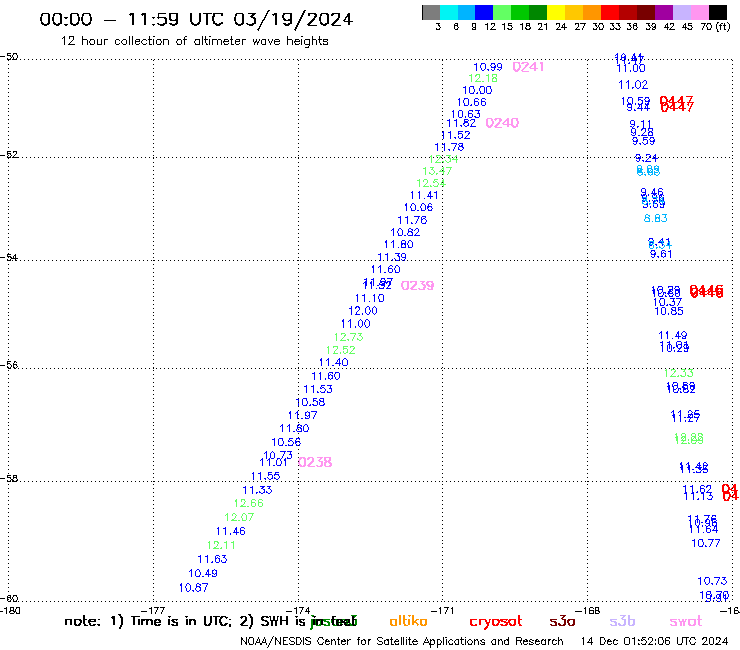Click the wave height value 10.85
Image resolution: width=740 pixels, height=650 pixels.
669,311
